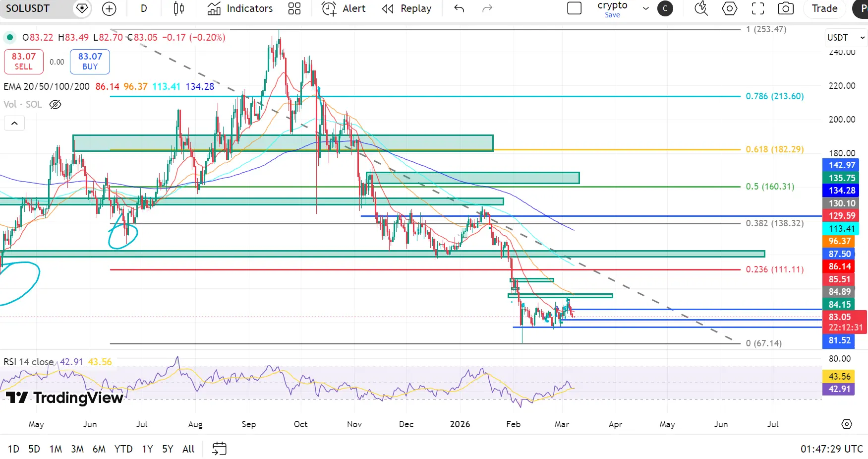Open chart settings hexagon icon
The image size is (868, 459).
[730, 8]
